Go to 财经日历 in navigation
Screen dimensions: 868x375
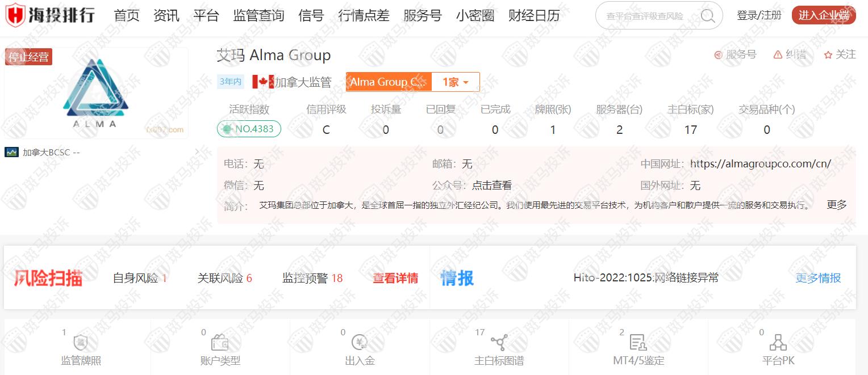click(x=534, y=15)
